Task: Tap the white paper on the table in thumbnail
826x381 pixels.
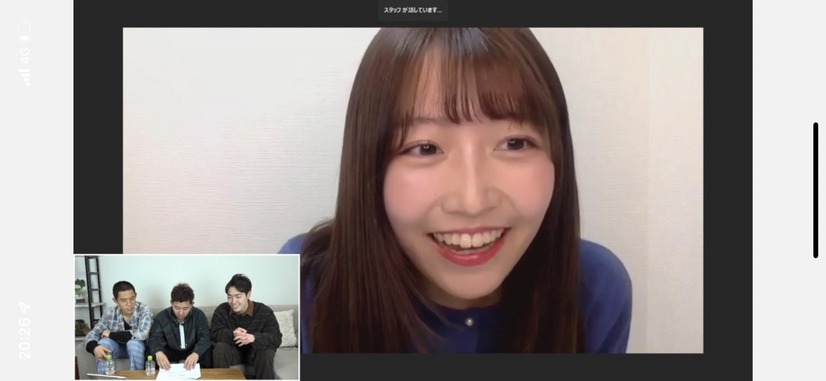Action: [x=179, y=372]
